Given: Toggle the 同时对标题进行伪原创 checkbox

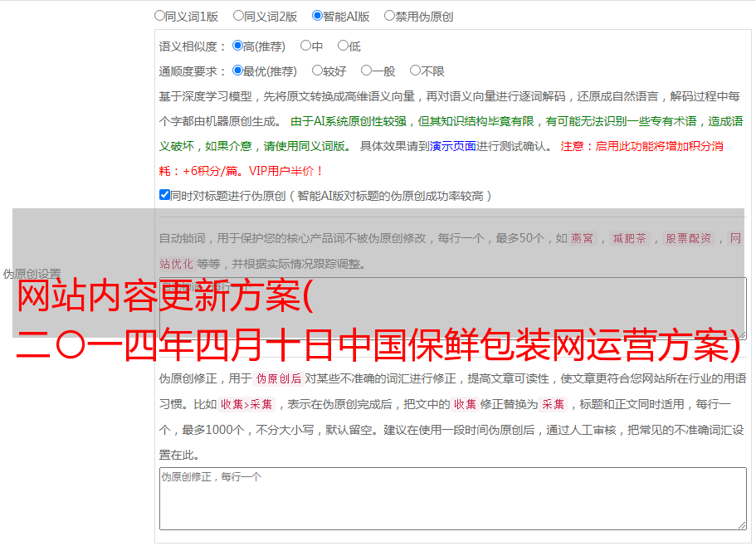Looking at the screenshot, I should pyautogui.click(x=164, y=195).
